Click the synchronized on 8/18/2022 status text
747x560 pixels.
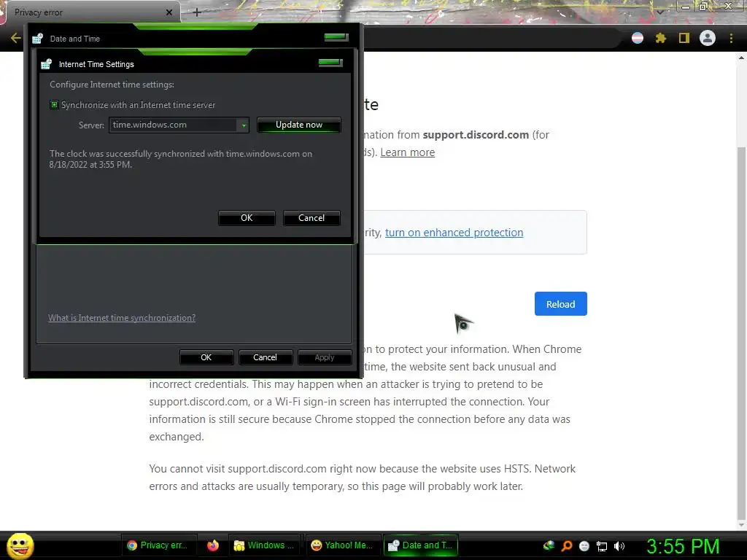pos(181,159)
